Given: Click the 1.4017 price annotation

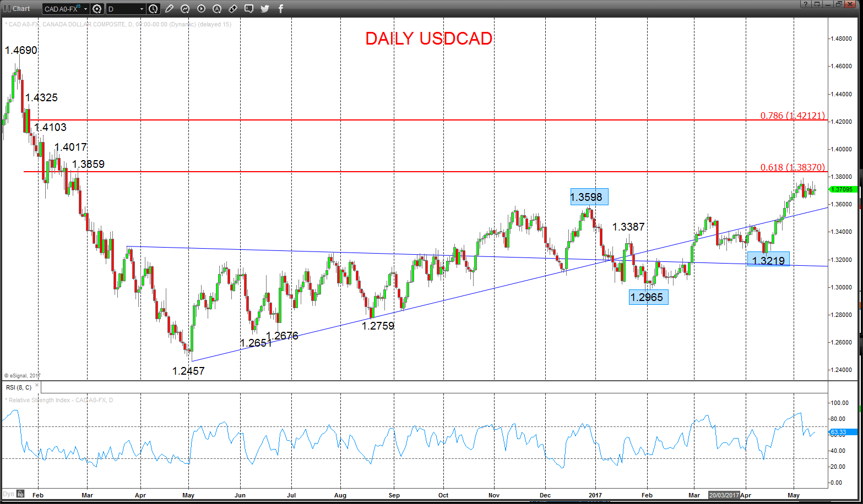Looking at the screenshot, I should click(70, 147).
